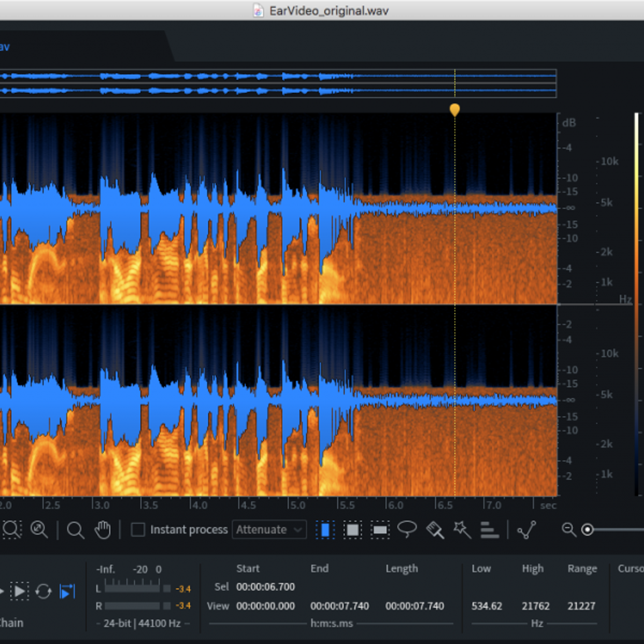This screenshot has width=644, height=644.
Task: Open the Attenuate mode dropdown
Action: 269,530
